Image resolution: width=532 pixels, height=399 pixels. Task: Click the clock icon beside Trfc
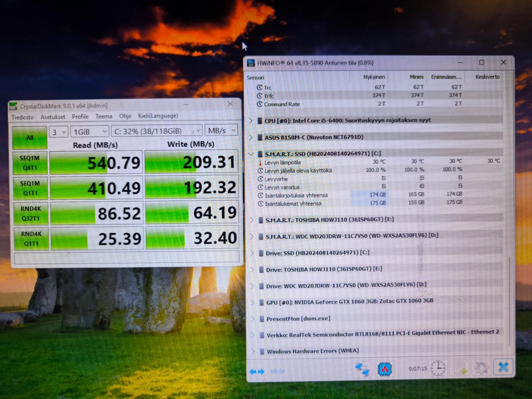click(x=259, y=96)
